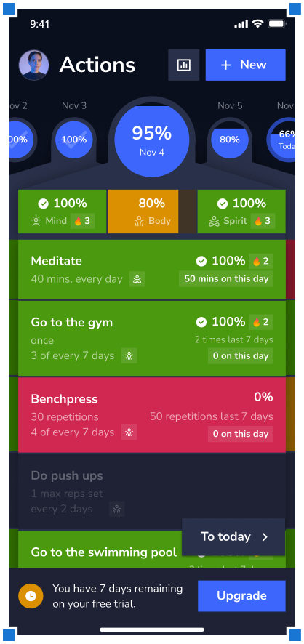
Task: Tap the user profile avatar
Action: [33, 65]
